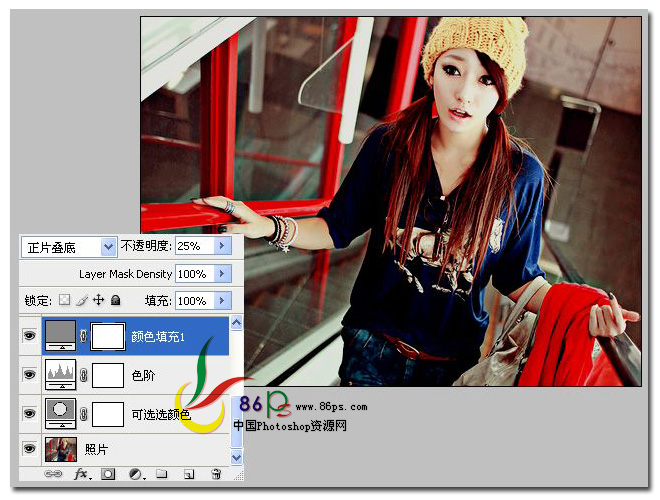660x500 pixels.
Task: Hide the 可选颜色 layer
Action: (x=29, y=413)
